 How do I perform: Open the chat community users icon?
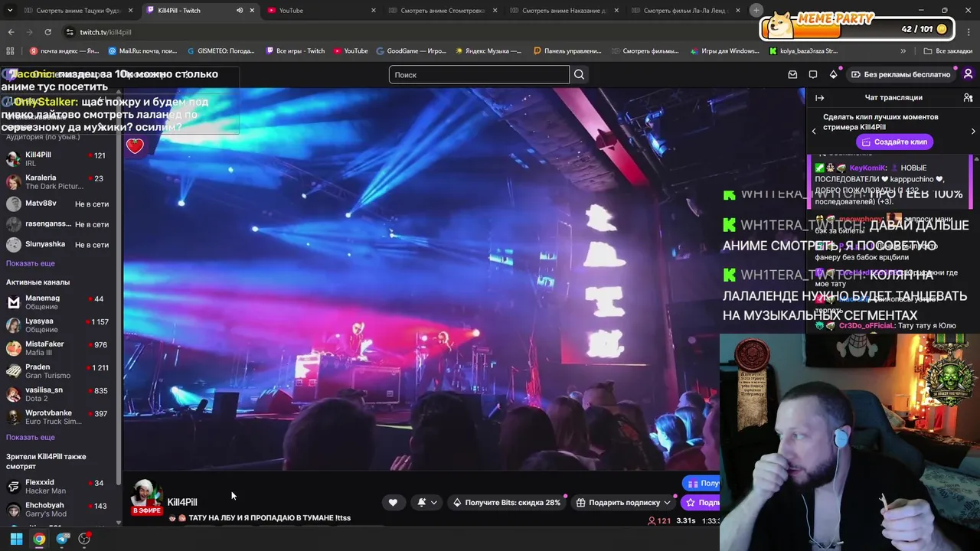pyautogui.click(x=968, y=97)
